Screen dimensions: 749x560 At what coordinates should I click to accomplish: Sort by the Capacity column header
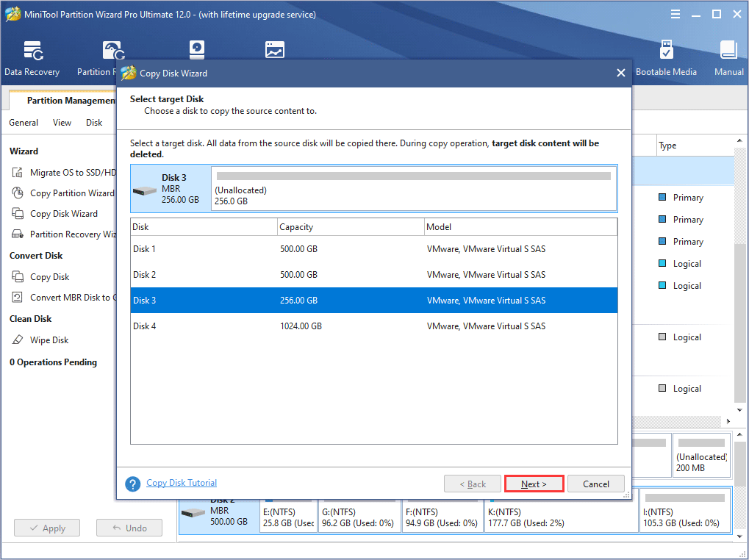click(x=351, y=227)
